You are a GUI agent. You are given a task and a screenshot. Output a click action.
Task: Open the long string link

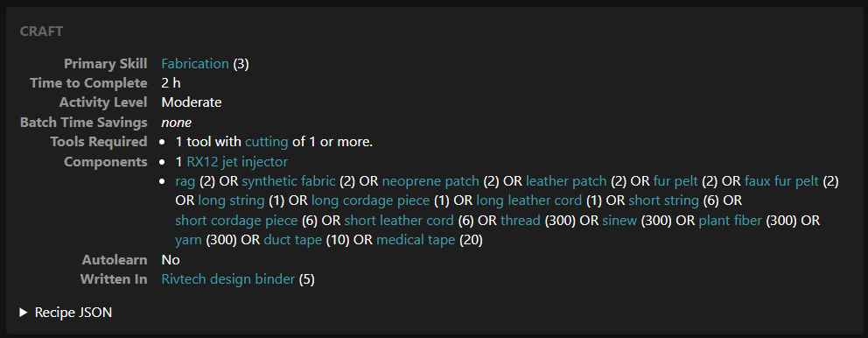[231, 201]
